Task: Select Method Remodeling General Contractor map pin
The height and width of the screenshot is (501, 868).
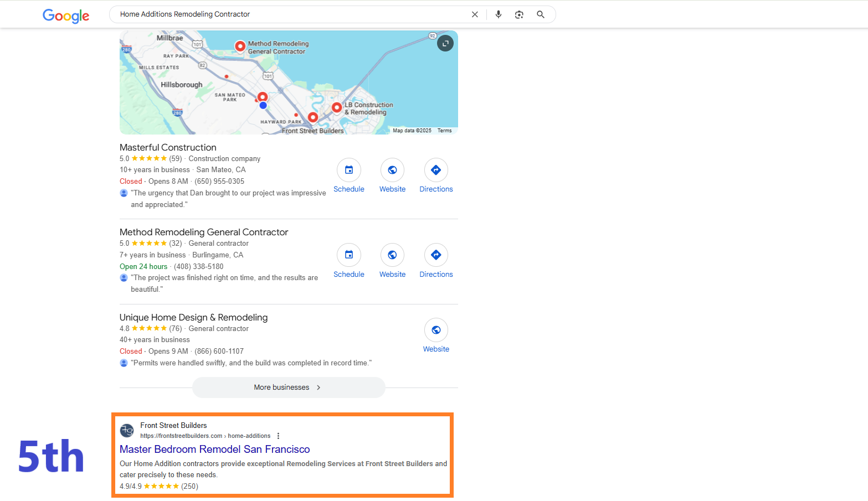Action: coord(240,47)
